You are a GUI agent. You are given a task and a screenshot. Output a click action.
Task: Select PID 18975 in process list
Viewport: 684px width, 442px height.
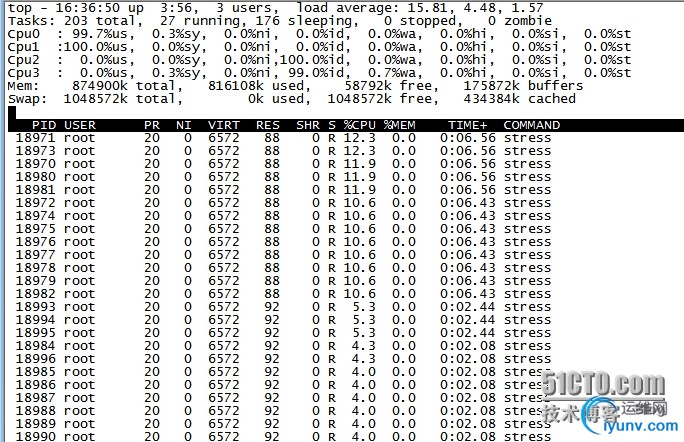(x=36, y=229)
